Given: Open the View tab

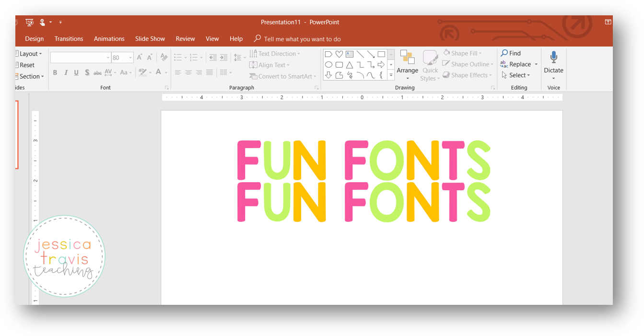Looking at the screenshot, I should click(x=212, y=39).
